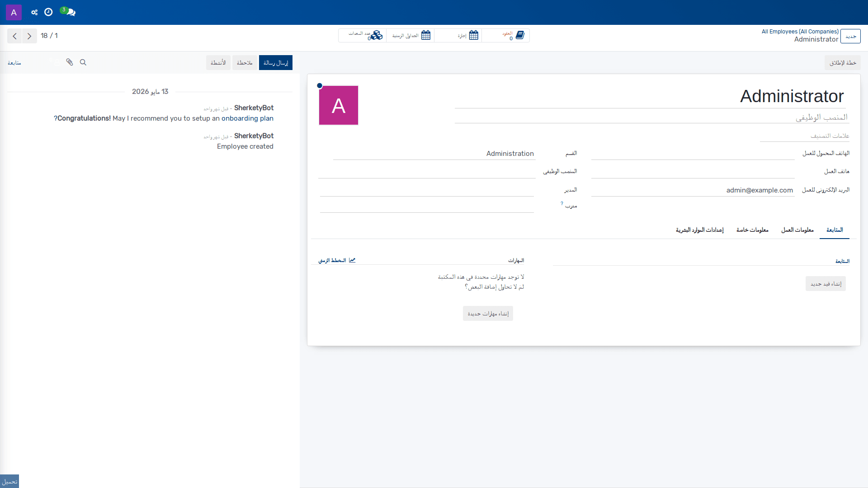868x488 pixels.
Task: Open the Coach selection field
Action: [x=427, y=206]
